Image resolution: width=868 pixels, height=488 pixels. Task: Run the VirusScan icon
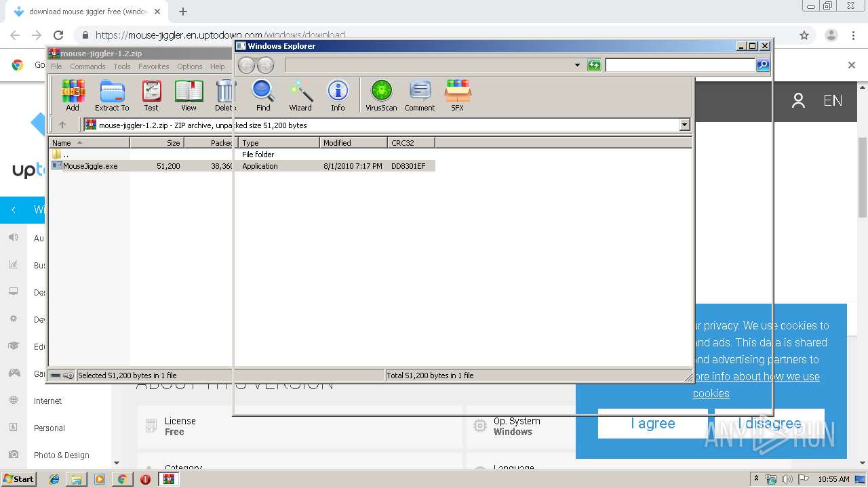pyautogui.click(x=381, y=95)
